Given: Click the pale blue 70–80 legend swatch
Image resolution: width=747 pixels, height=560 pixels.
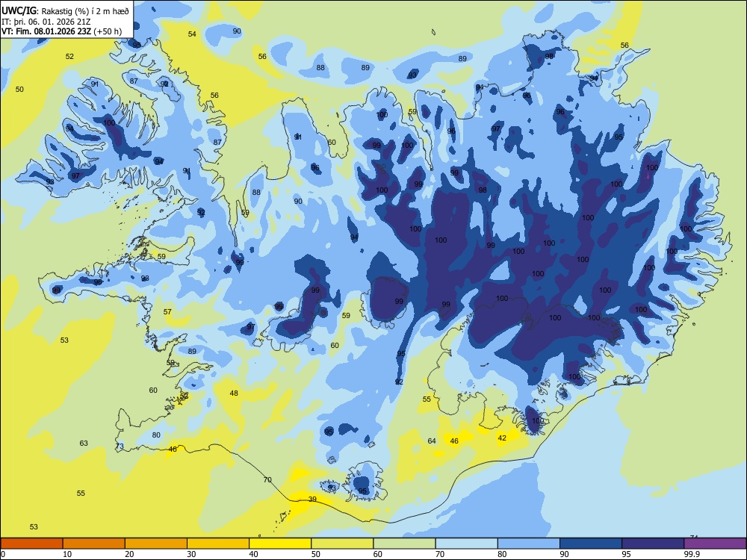Looking at the screenshot, I should point(466,544).
